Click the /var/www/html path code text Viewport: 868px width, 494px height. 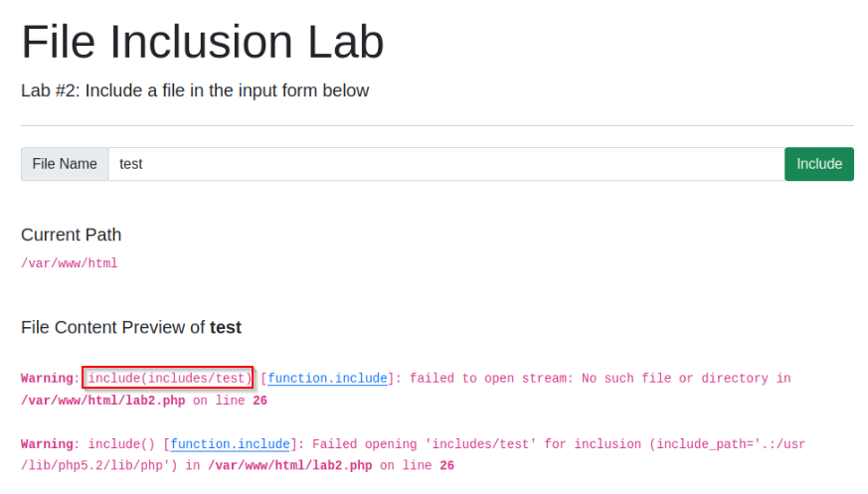[x=70, y=263]
